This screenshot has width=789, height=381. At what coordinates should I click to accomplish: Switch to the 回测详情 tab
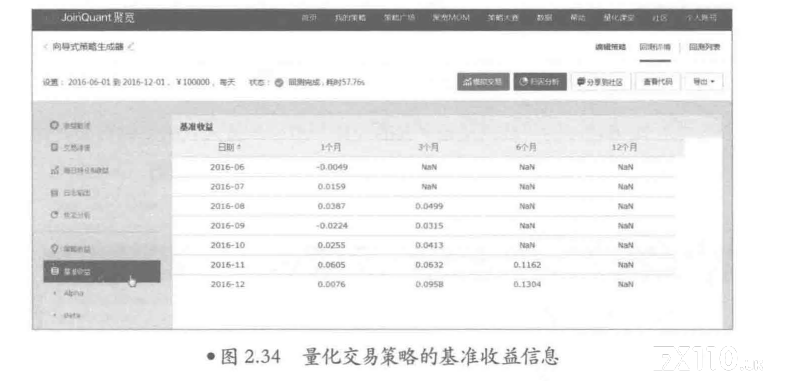coord(655,47)
